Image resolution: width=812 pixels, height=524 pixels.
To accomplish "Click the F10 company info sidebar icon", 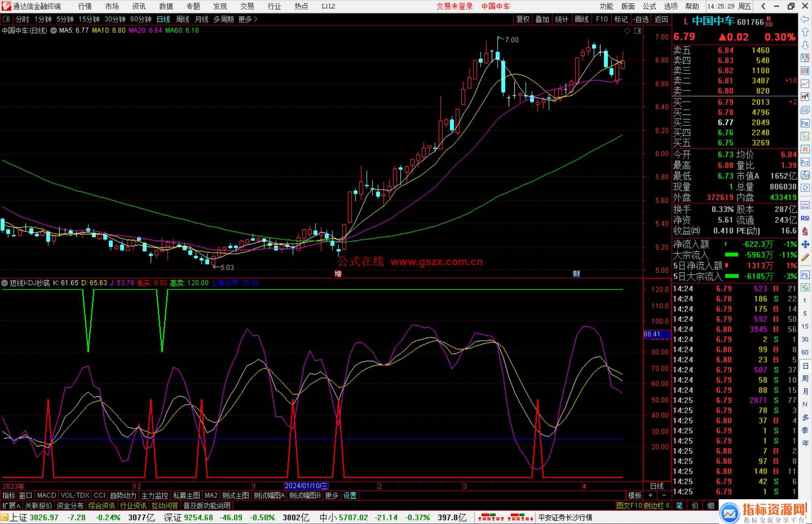I will pos(805,123).
